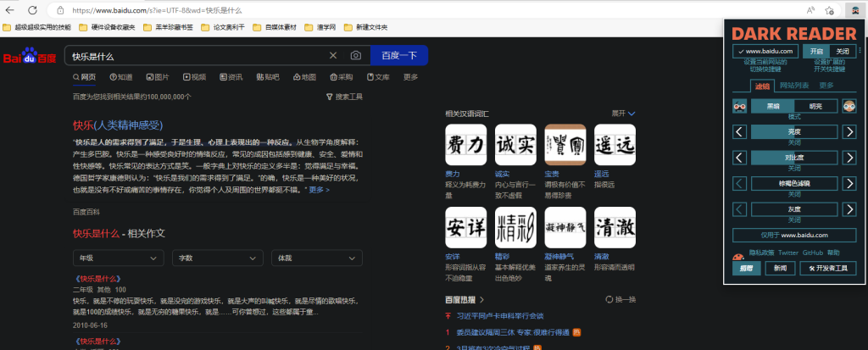This screenshot has width=868, height=350.
Task: Turn Dark Reader off with 关闭
Action: pyautogui.click(x=843, y=51)
